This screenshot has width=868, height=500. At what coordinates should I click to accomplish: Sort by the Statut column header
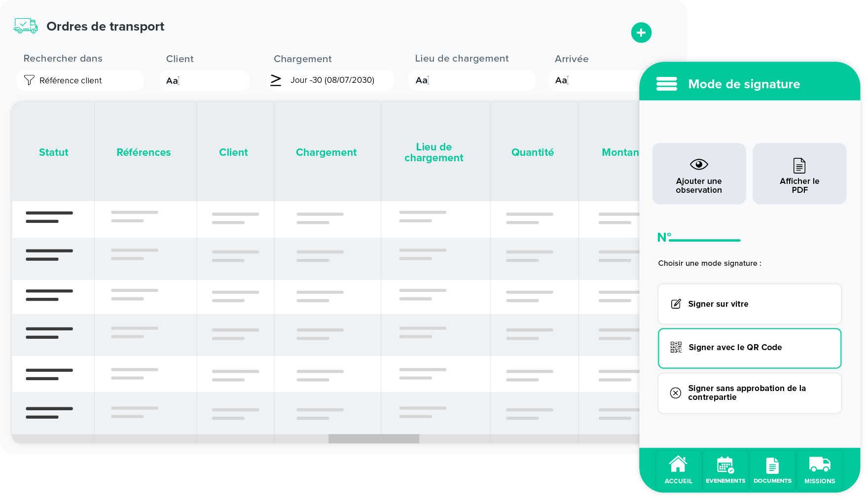pyautogui.click(x=53, y=152)
